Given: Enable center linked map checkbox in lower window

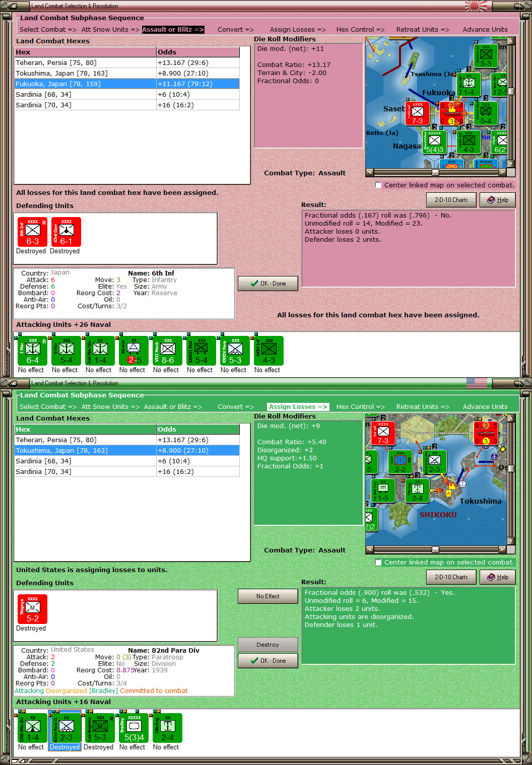Looking at the screenshot, I should click(378, 563).
